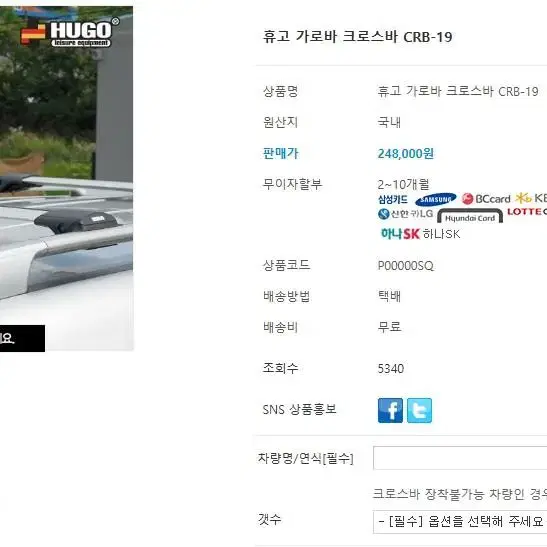Click the 하나SK card logo
This screenshot has width=547, height=547.
pyautogui.click(x=400, y=233)
